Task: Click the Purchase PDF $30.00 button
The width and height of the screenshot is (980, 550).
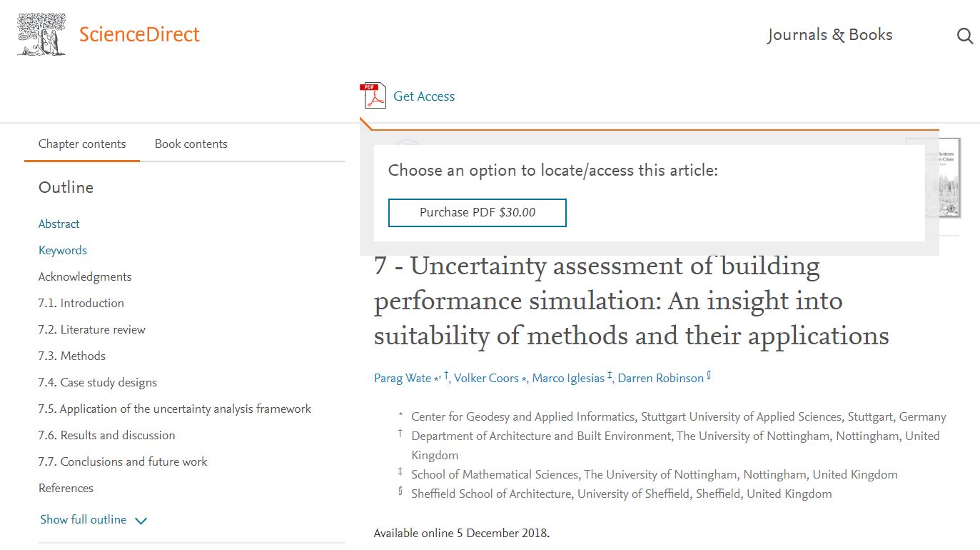Action: [478, 212]
